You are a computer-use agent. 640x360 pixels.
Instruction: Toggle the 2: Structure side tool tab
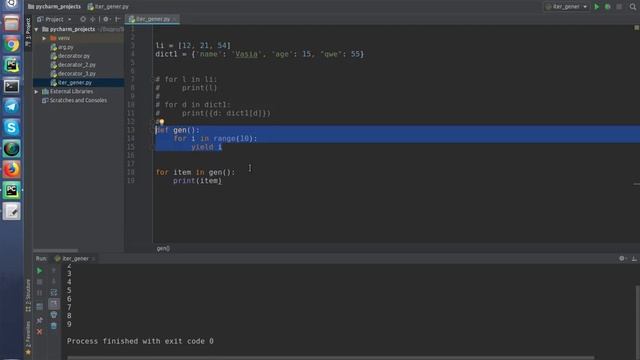pyautogui.click(x=28, y=296)
